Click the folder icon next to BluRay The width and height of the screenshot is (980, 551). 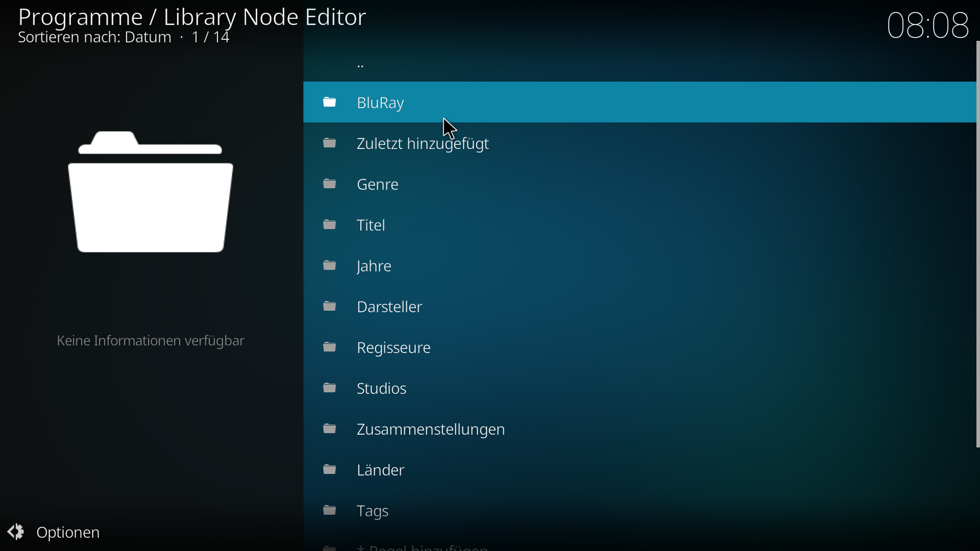(330, 103)
